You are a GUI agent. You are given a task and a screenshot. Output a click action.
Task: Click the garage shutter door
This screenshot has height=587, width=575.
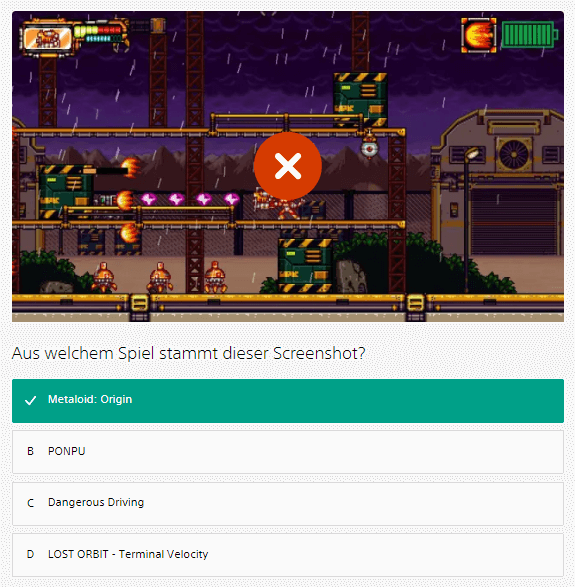point(515,220)
